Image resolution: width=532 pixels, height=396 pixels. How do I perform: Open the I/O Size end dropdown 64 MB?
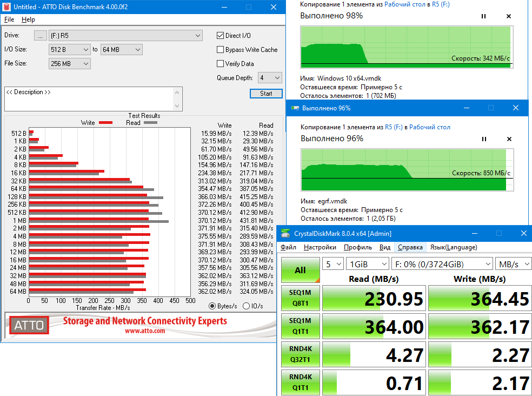click(x=122, y=50)
